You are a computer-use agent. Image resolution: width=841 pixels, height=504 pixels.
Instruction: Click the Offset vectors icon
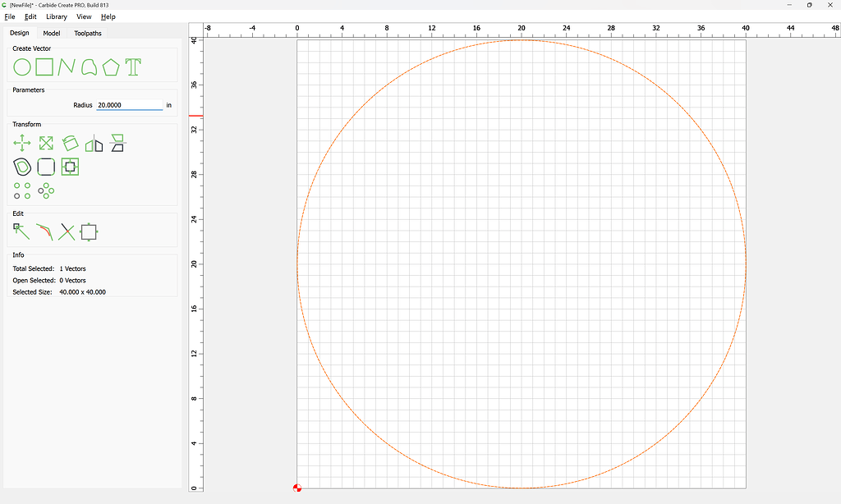(x=22, y=167)
